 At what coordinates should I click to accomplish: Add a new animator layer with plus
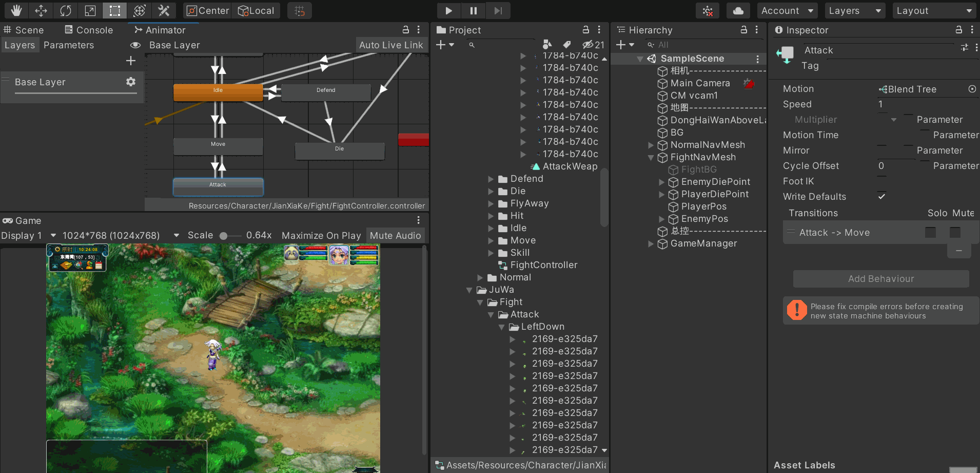point(131,61)
